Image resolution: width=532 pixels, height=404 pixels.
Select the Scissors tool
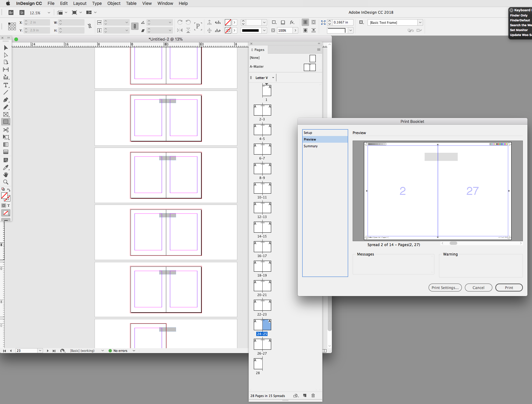pyautogui.click(x=6, y=130)
